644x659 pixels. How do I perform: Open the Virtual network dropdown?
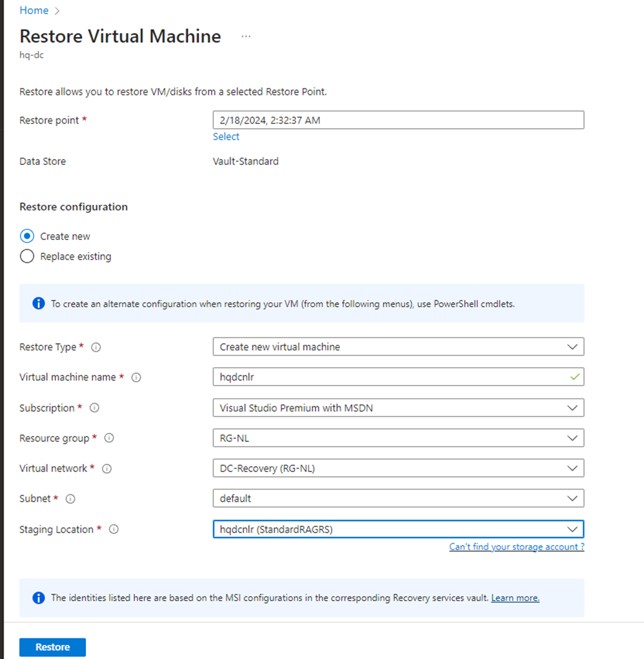[398, 468]
